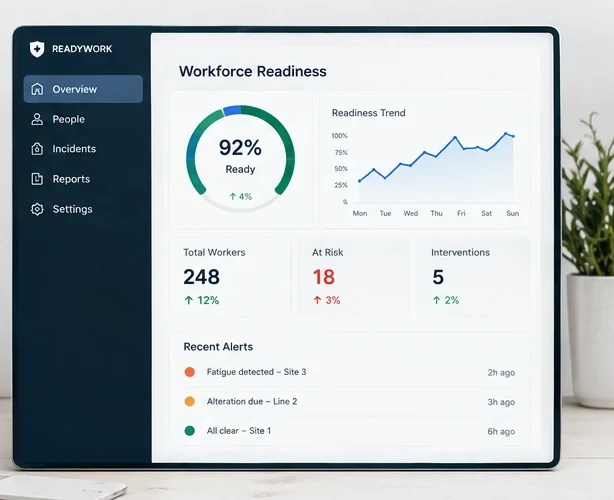Click the green dot beside All clear alert

[x=190, y=431]
